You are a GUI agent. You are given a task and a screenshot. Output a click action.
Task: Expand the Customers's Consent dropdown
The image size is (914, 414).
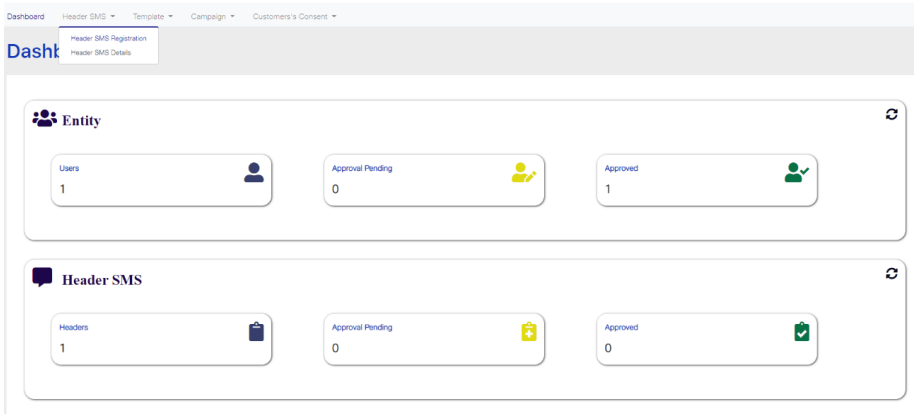coord(294,16)
